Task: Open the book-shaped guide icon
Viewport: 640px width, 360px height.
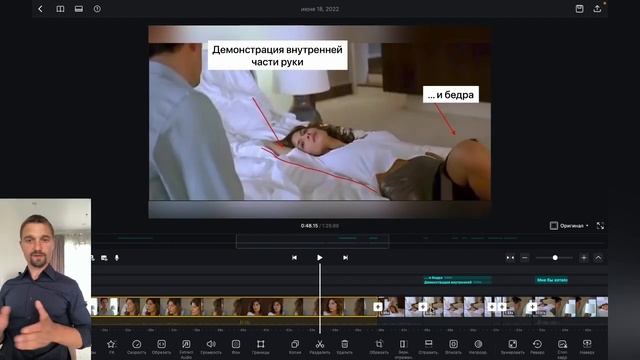Action: 60,9
